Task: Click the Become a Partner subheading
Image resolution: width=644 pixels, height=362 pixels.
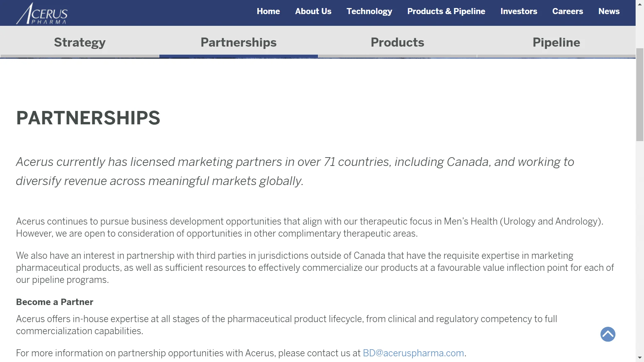Action: tap(55, 302)
